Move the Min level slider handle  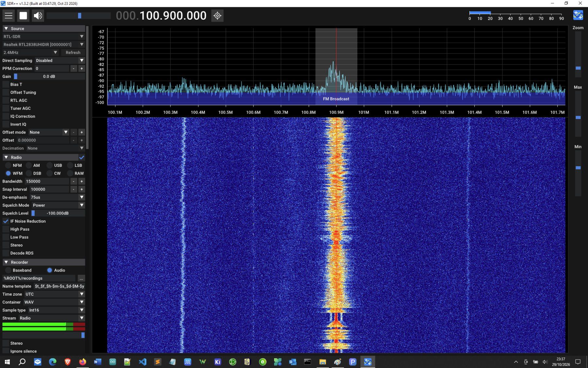point(578,168)
